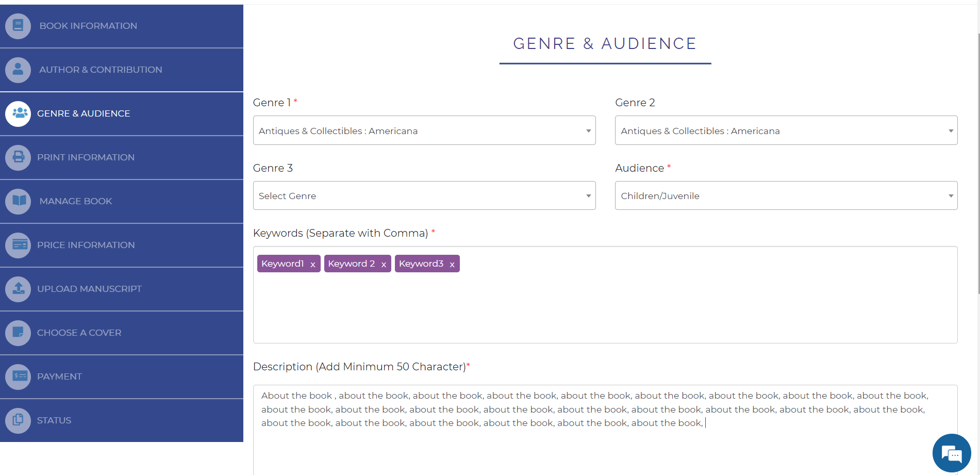Select Genre & Audience menu item
Screen dimensions: 980x475
point(122,113)
